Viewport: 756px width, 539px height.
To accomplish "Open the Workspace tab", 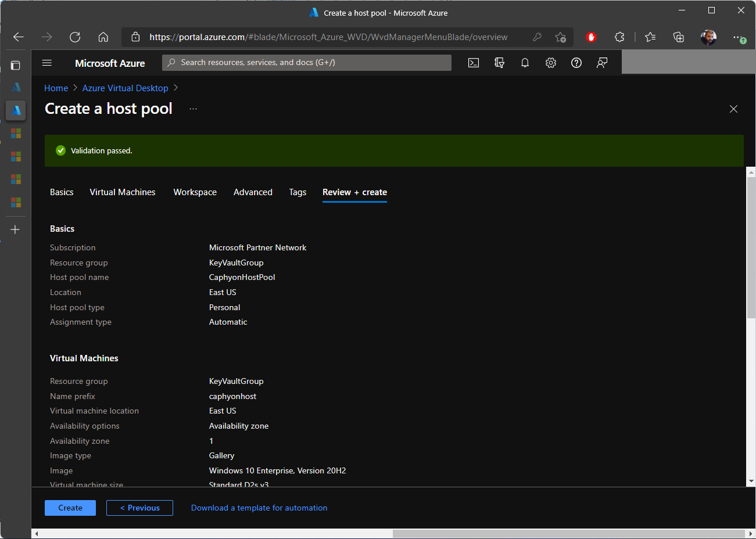I will [195, 192].
